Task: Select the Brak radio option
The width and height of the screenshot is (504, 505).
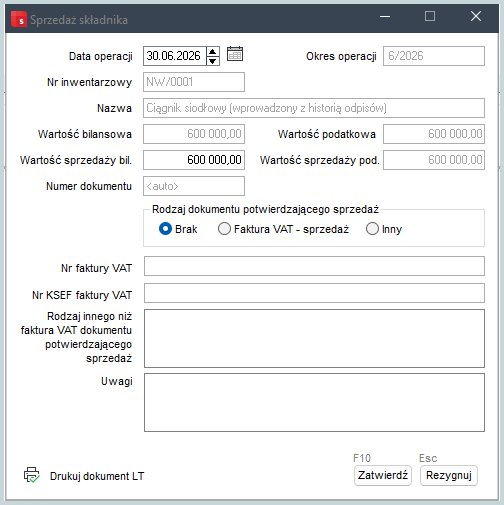Action: point(165,229)
